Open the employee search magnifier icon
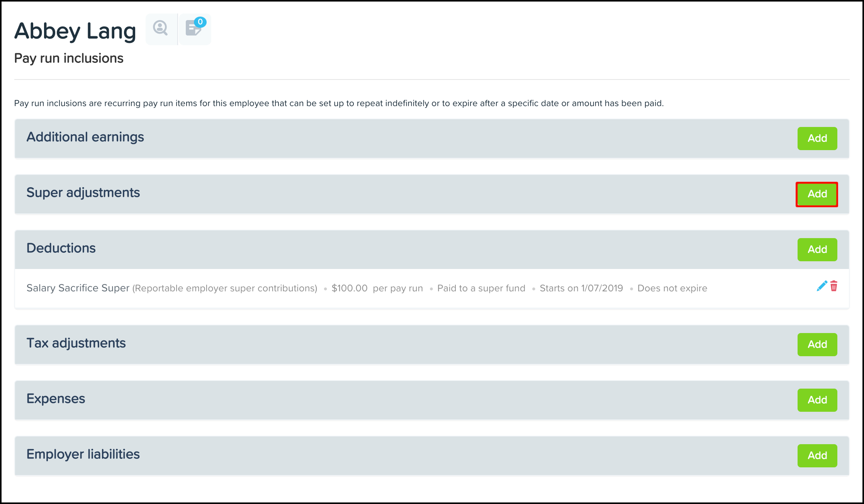Screen dimensions: 864x504 (x=161, y=29)
